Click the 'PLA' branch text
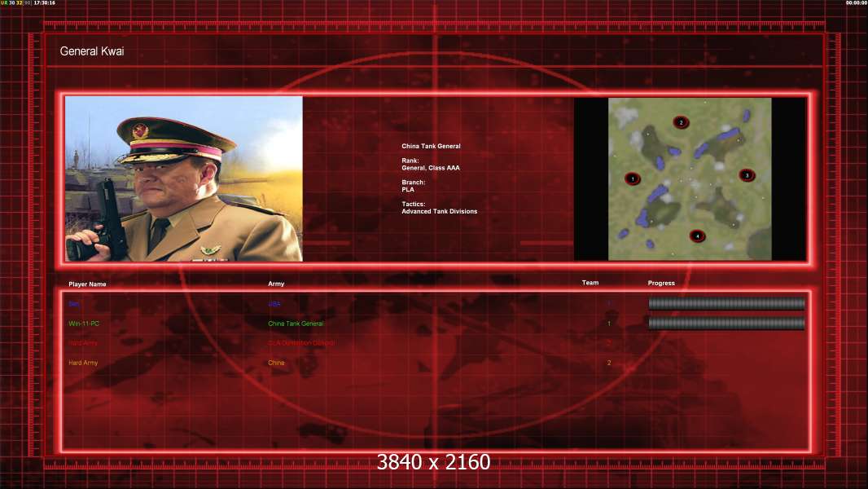 (x=407, y=189)
